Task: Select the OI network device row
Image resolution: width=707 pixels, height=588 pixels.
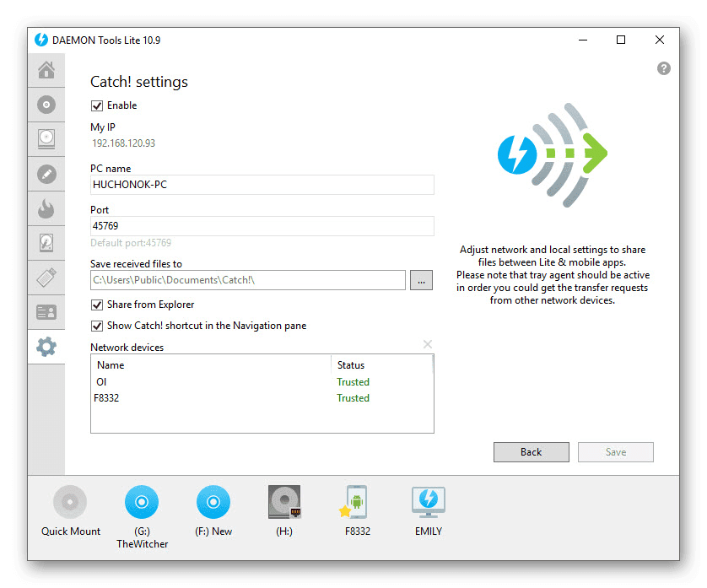Action: [x=262, y=382]
